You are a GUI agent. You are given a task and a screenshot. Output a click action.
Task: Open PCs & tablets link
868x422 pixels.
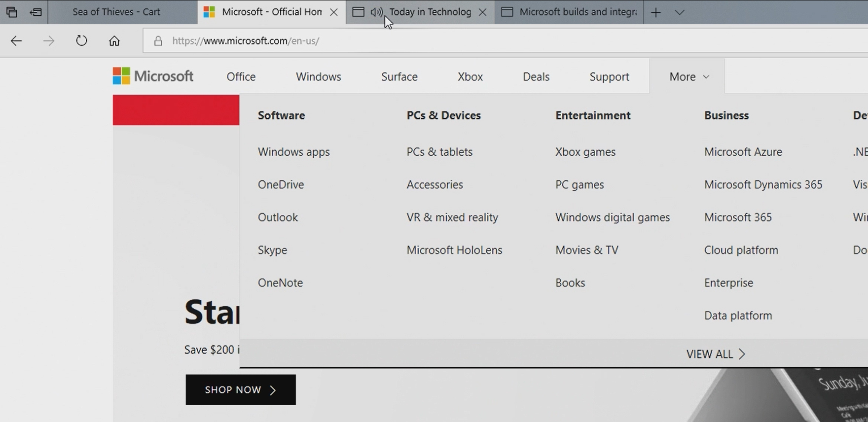click(439, 152)
